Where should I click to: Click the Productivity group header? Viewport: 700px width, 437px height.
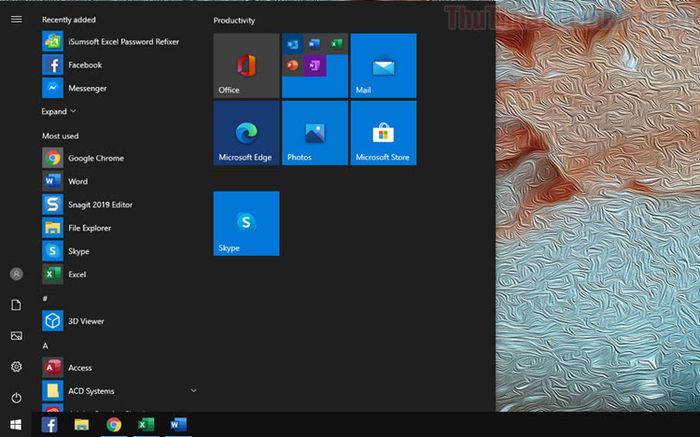pos(234,21)
